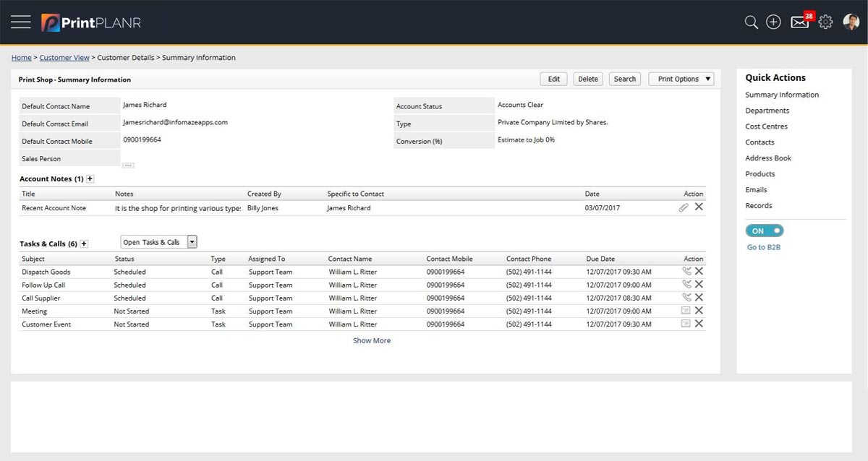Viewport: 868px width, 461px height.
Task: Open Contacts quick action
Action: pyautogui.click(x=760, y=142)
